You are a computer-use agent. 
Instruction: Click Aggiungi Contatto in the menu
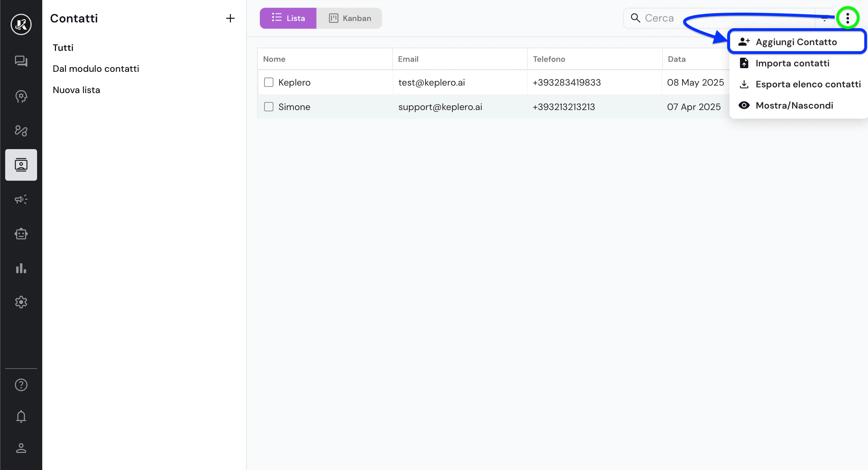(x=796, y=41)
